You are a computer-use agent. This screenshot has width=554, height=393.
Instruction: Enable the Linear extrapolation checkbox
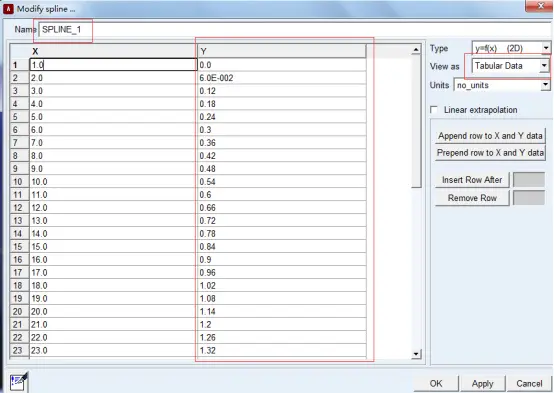pyautogui.click(x=434, y=110)
